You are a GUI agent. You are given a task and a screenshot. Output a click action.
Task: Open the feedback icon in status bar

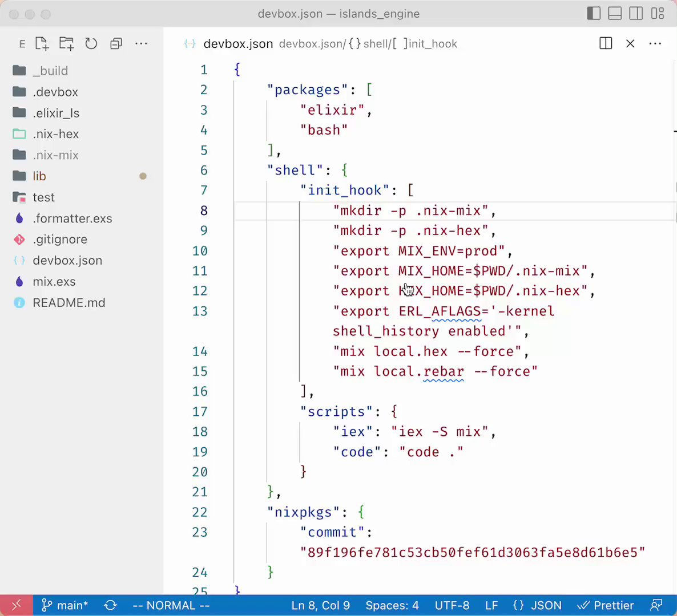click(656, 605)
